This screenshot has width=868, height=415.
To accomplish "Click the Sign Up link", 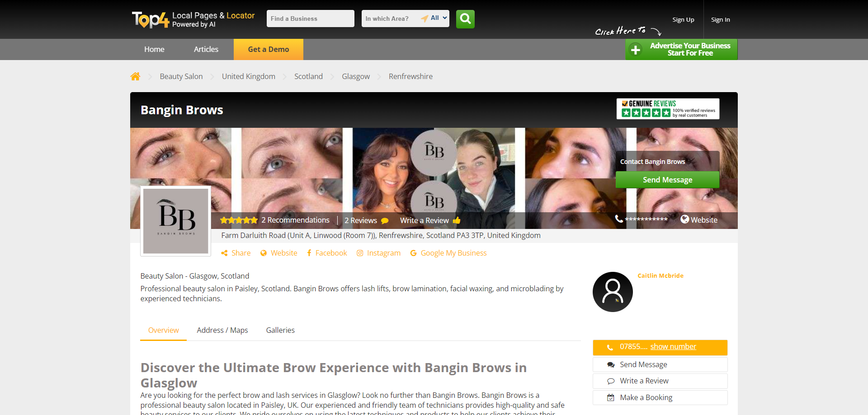I will (683, 19).
